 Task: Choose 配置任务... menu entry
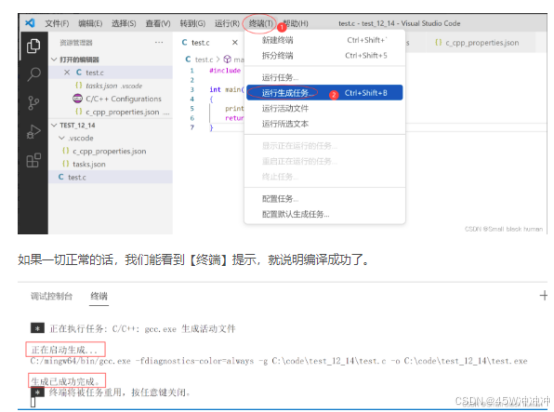(x=324, y=199)
